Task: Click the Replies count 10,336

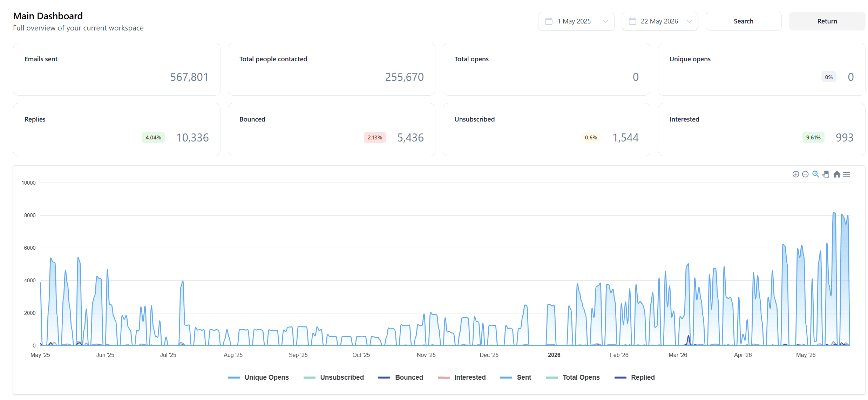Action: 192,138
